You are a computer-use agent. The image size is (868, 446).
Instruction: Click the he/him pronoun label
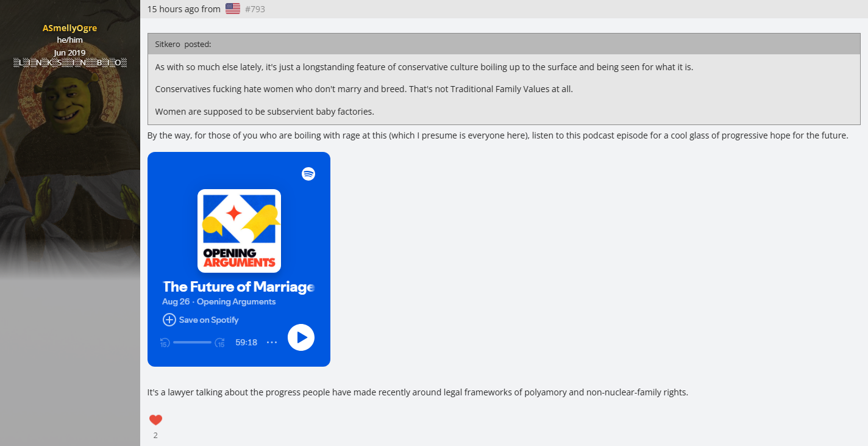[x=69, y=40]
